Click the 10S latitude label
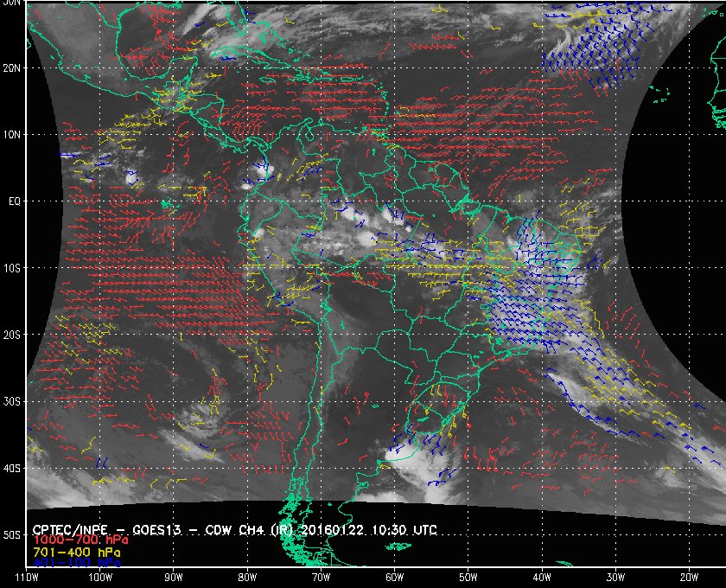726x588 pixels. (12, 268)
